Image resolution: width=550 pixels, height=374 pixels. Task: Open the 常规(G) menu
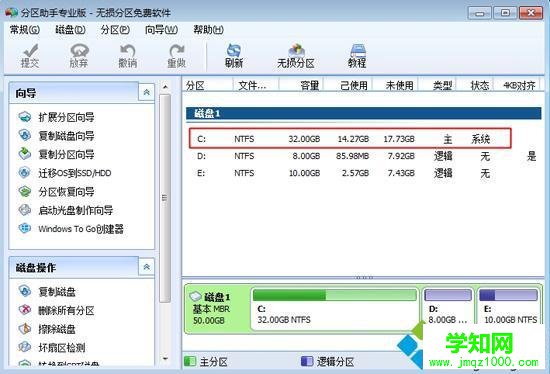pos(25,30)
